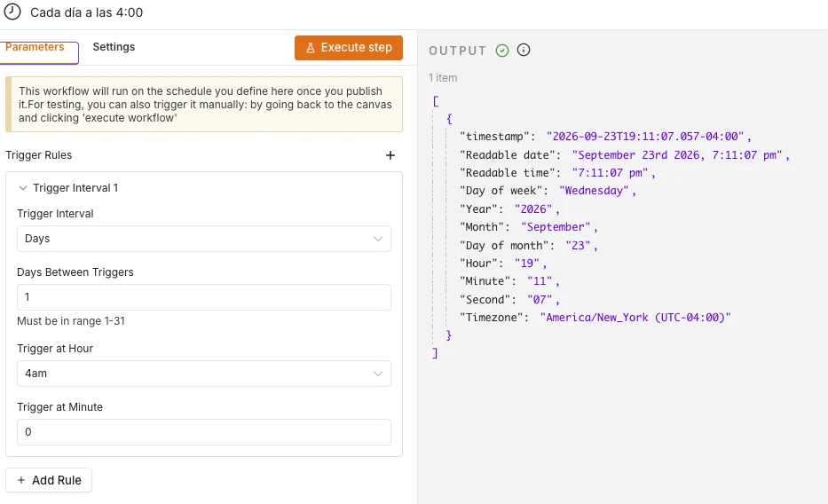The image size is (828, 504).
Task: Open the Trigger at Hour dropdown
Action: 204,374
